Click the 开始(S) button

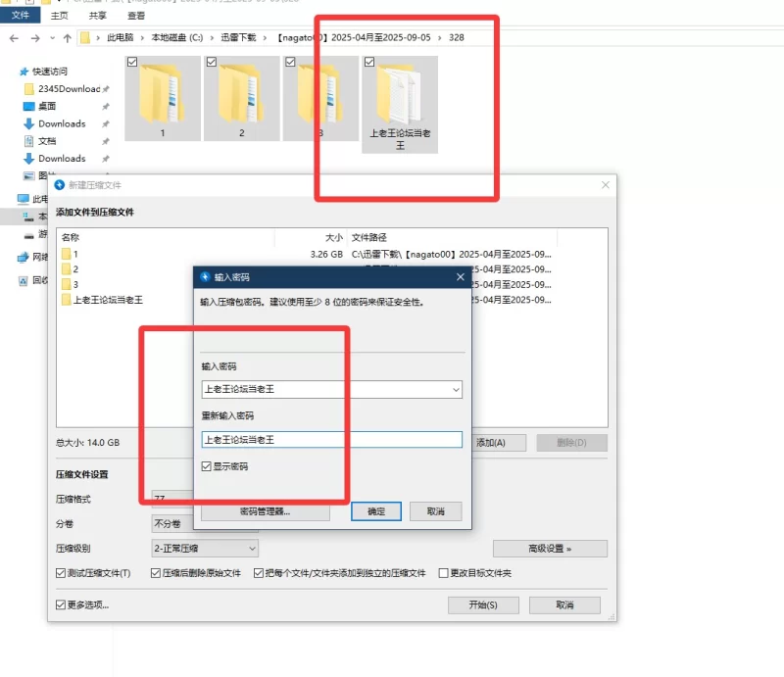coord(483,605)
